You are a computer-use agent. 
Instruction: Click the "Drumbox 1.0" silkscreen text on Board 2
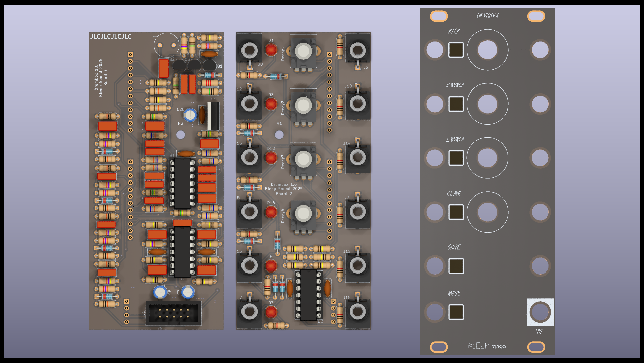[x=284, y=184]
